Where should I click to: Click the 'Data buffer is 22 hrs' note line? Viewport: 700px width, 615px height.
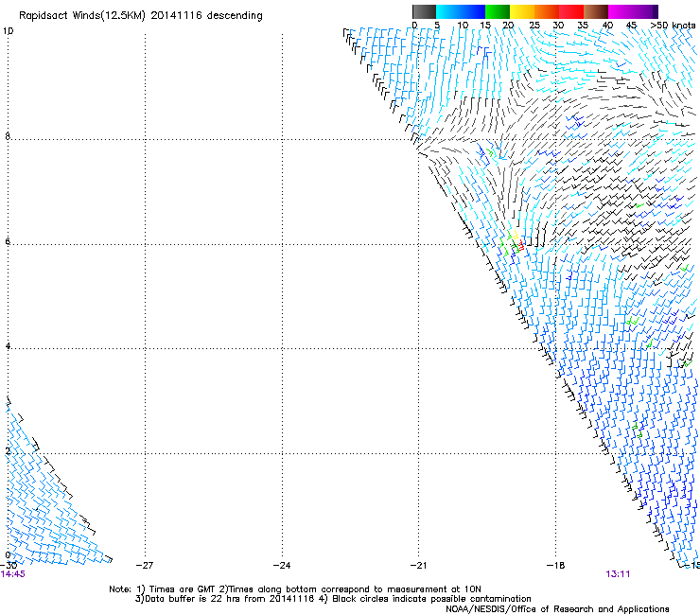coord(333,599)
